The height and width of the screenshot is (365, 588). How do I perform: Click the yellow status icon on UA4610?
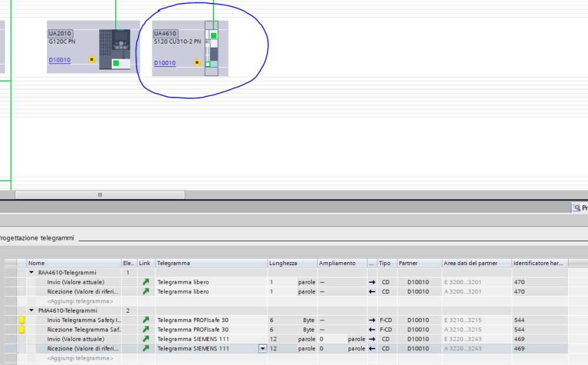coord(197,62)
